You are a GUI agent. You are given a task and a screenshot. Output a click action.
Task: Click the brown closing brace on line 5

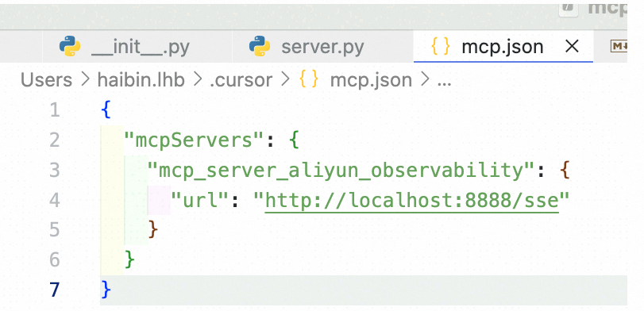click(152, 230)
